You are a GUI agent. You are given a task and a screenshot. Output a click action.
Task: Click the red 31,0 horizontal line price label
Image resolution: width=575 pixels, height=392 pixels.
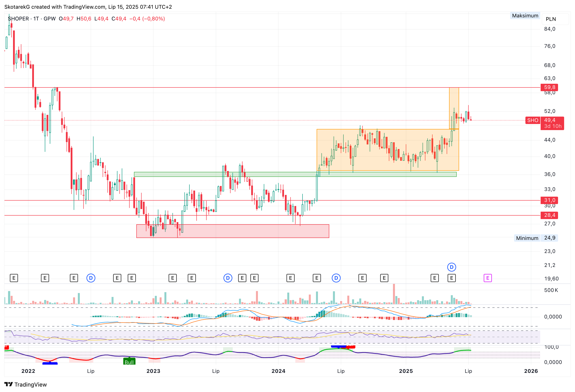point(549,200)
